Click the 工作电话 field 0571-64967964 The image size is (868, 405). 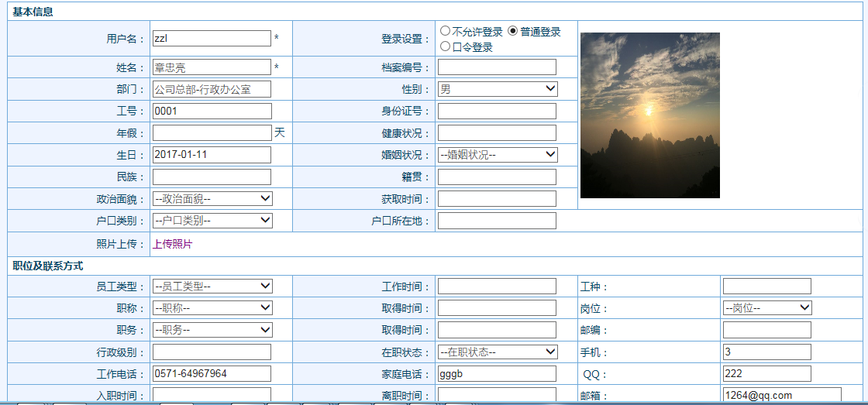212,373
